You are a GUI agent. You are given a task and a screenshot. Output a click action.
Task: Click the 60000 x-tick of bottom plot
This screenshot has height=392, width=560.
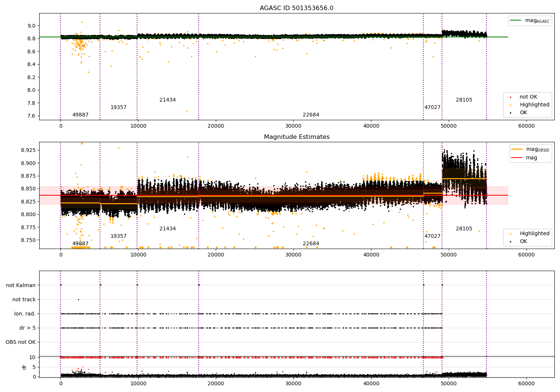point(526,383)
